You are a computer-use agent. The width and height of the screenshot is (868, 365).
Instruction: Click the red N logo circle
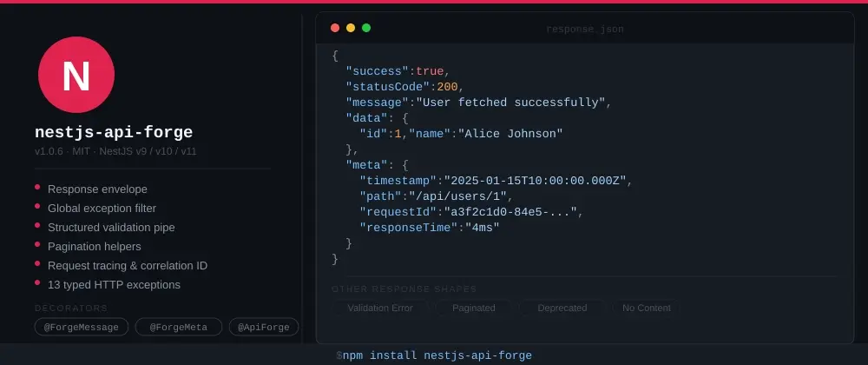(x=76, y=75)
